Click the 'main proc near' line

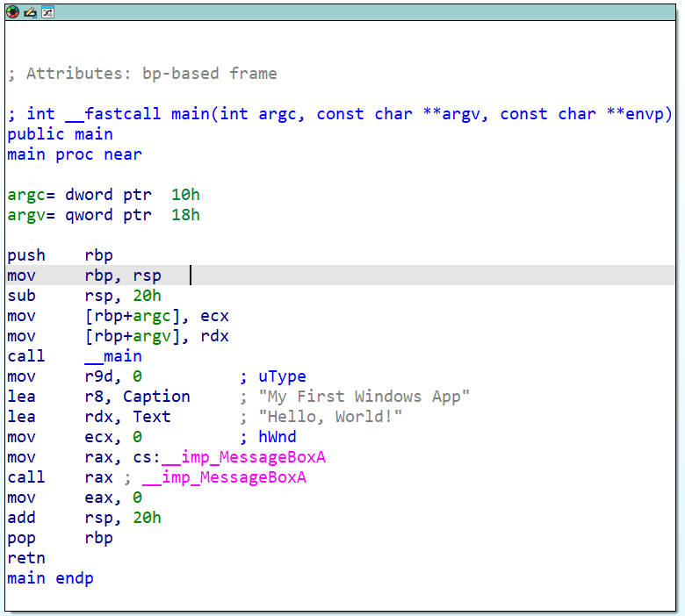[x=74, y=154]
